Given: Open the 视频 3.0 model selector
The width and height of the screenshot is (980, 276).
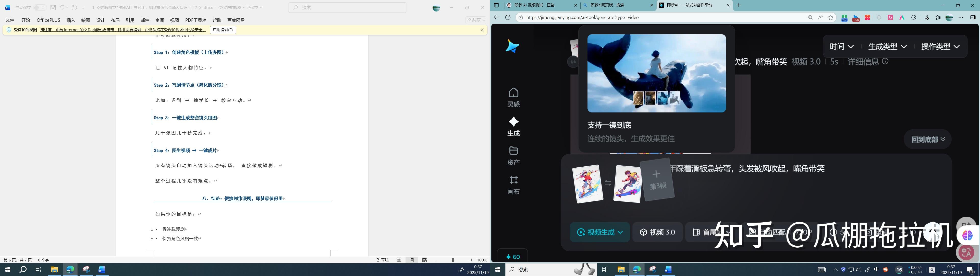Looking at the screenshot, I should [x=657, y=232].
